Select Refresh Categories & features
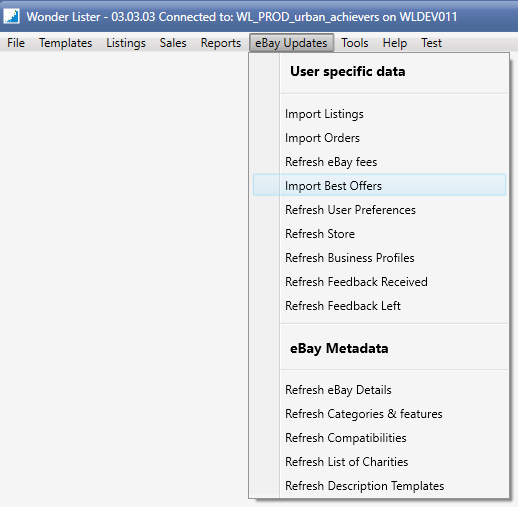The height and width of the screenshot is (507, 518). [379, 414]
